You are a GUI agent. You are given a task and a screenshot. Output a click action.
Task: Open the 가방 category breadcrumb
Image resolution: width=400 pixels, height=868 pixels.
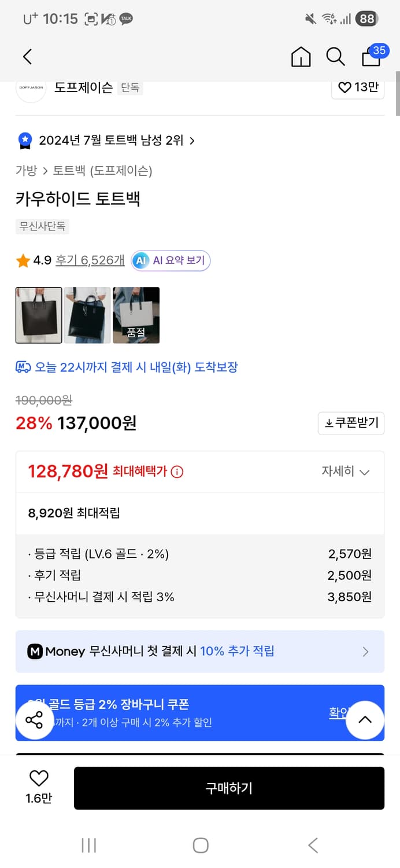click(x=25, y=171)
